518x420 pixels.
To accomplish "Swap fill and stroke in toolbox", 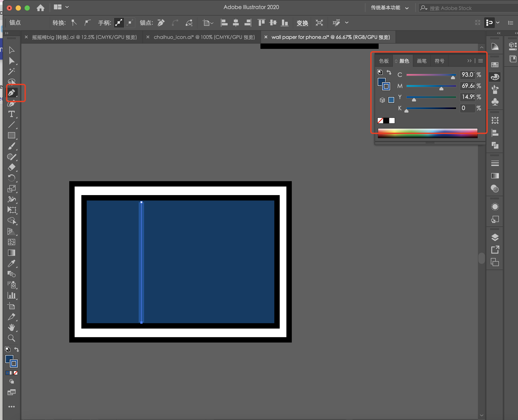I will (16, 349).
